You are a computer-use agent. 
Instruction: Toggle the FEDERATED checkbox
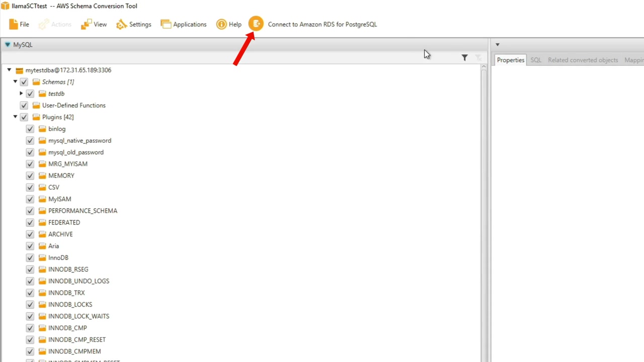coord(30,223)
